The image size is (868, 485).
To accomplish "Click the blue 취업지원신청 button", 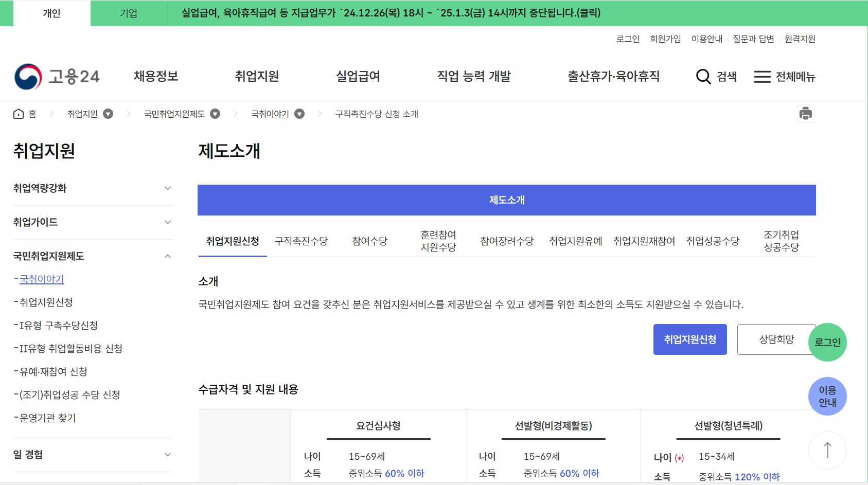I will point(689,339).
